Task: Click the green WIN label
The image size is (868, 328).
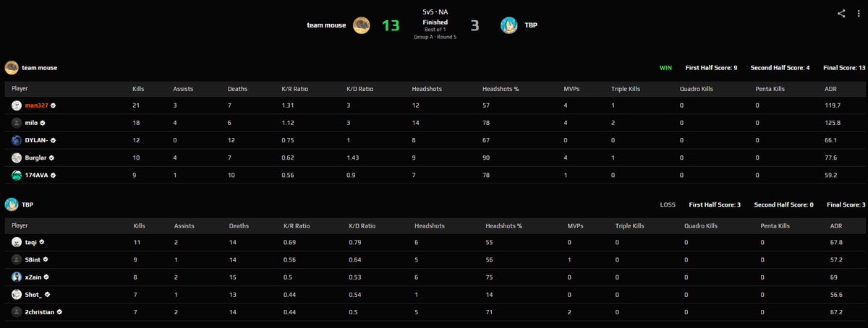Action: coord(665,67)
